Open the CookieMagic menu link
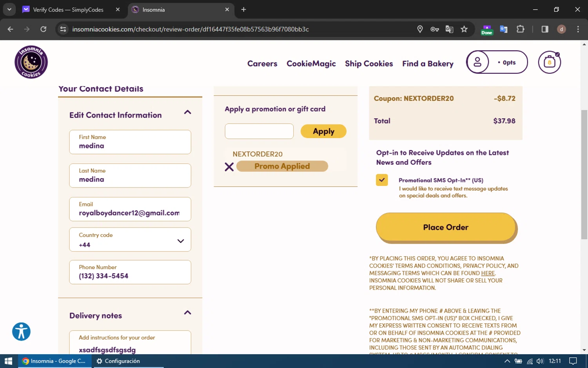588x368 pixels. tap(311, 64)
